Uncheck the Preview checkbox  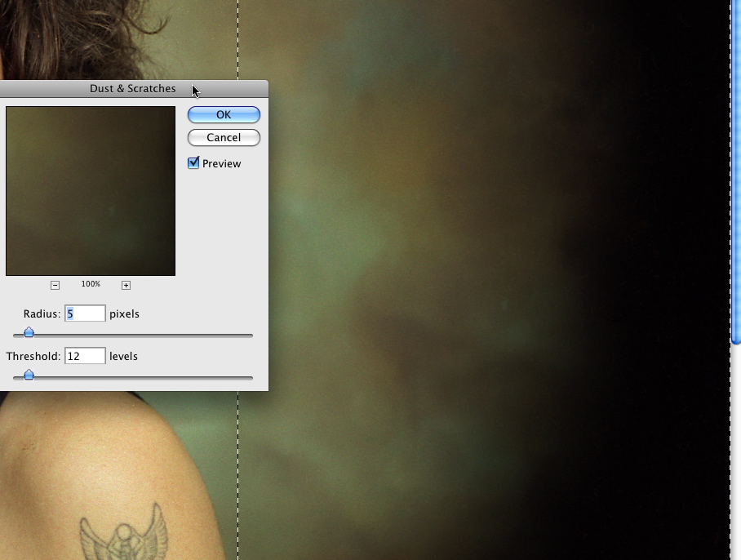coord(193,163)
